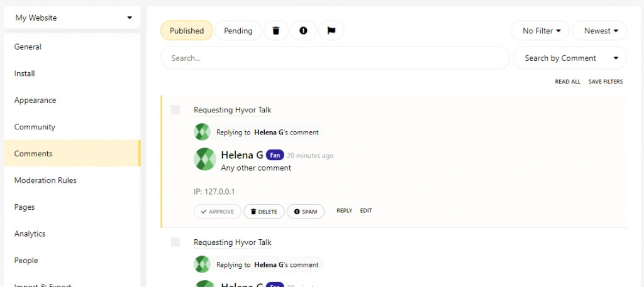644x287 pixels.
Task: Open the My Website dropdown
Action: tap(72, 18)
